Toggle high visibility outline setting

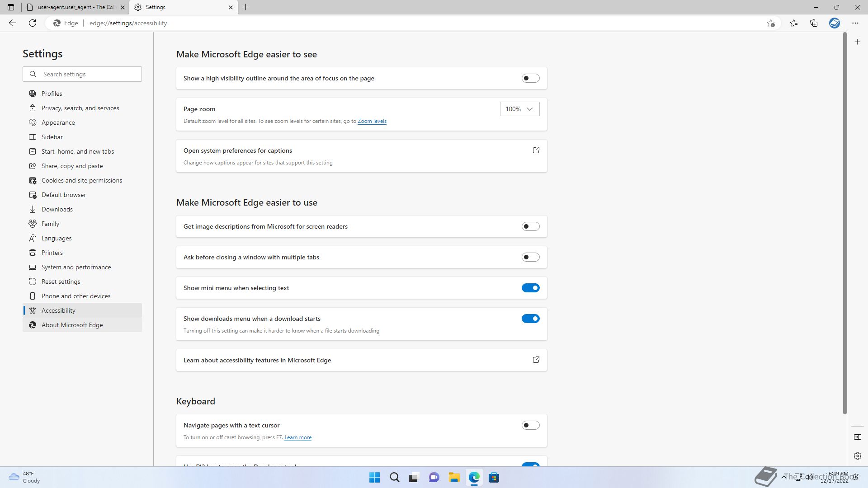click(530, 78)
